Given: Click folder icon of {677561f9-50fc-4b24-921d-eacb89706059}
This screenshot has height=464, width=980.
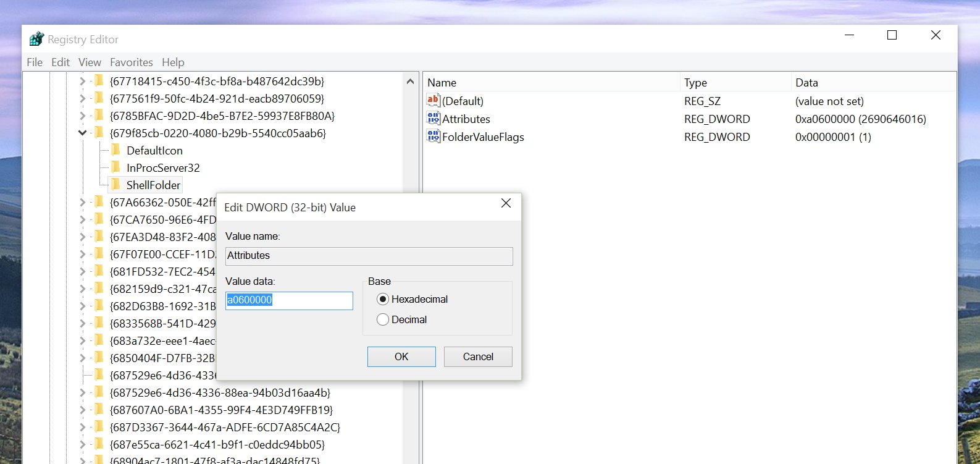Looking at the screenshot, I should pyautogui.click(x=98, y=98).
